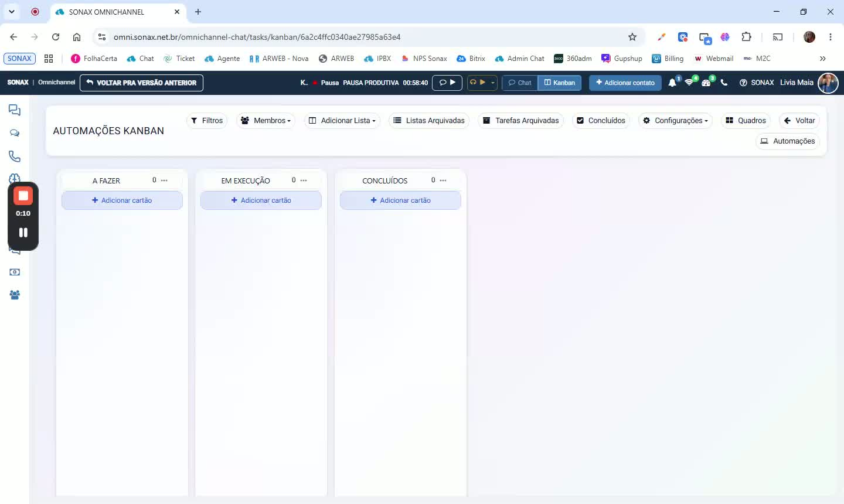Click the headset play button

(478, 83)
